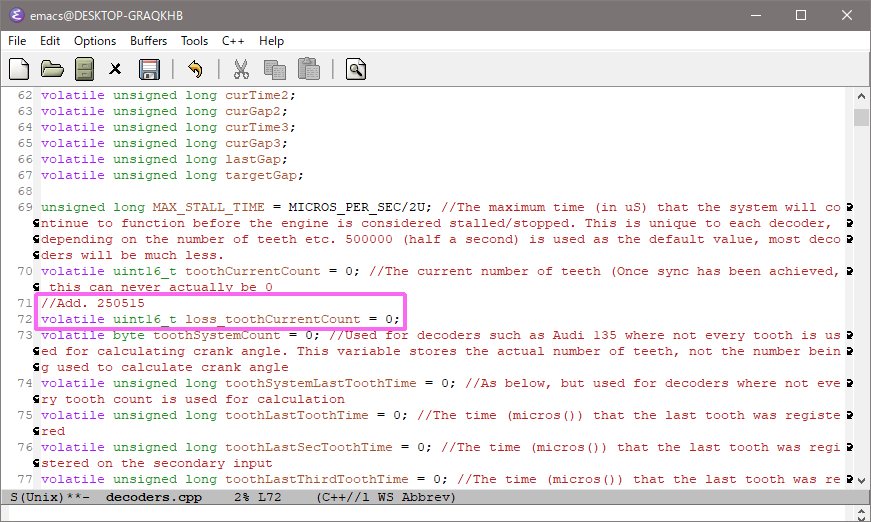Open the Edit menu

pyautogui.click(x=50, y=41)
